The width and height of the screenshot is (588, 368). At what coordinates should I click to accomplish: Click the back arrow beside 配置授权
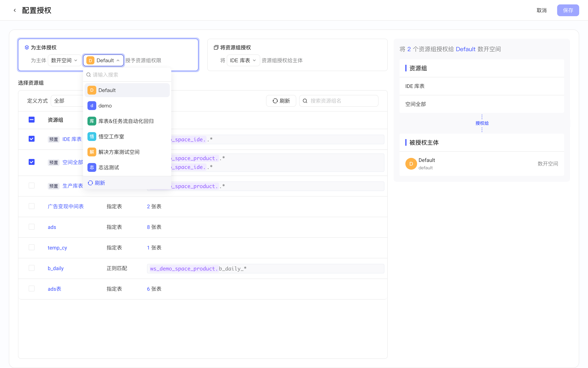[x=15, y=10]
